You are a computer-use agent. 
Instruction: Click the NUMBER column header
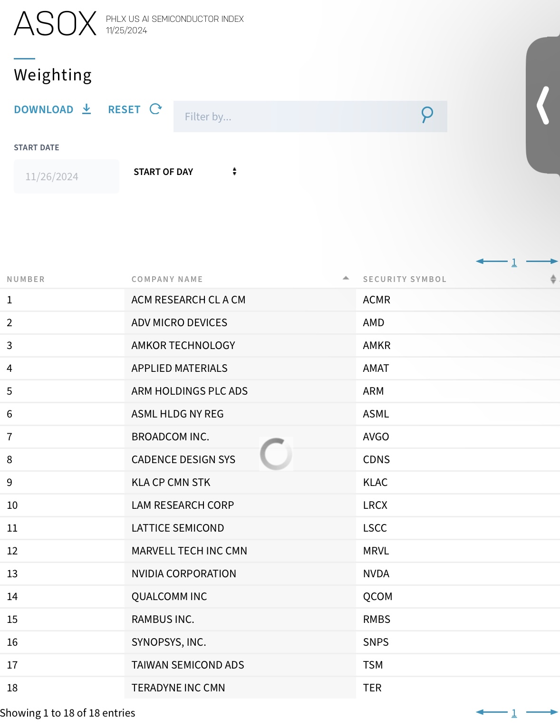[26, 279]
